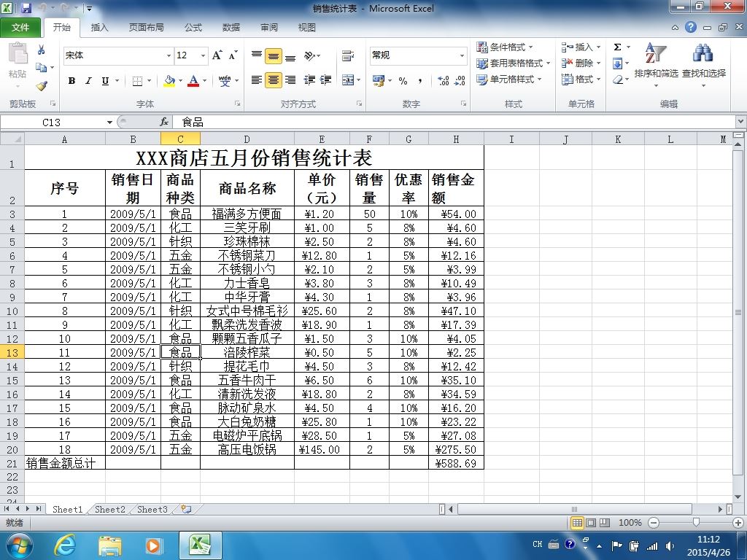Click 插入 button in cells group

tap(580, 47)
